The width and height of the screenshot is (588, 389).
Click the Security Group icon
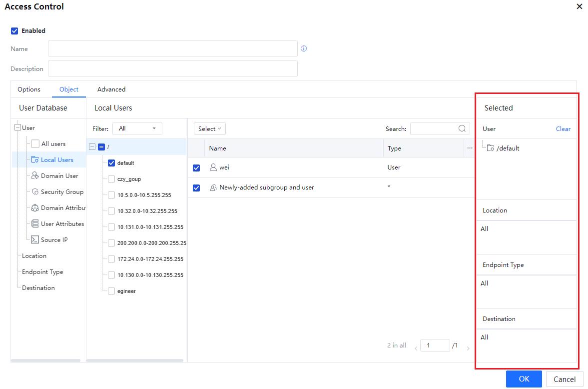pos(35,192)
